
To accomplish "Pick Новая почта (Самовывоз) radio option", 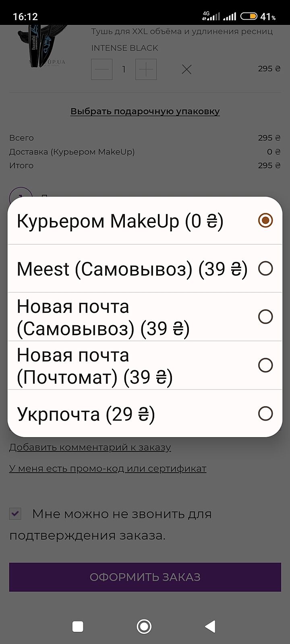I will tap(265, 317).
